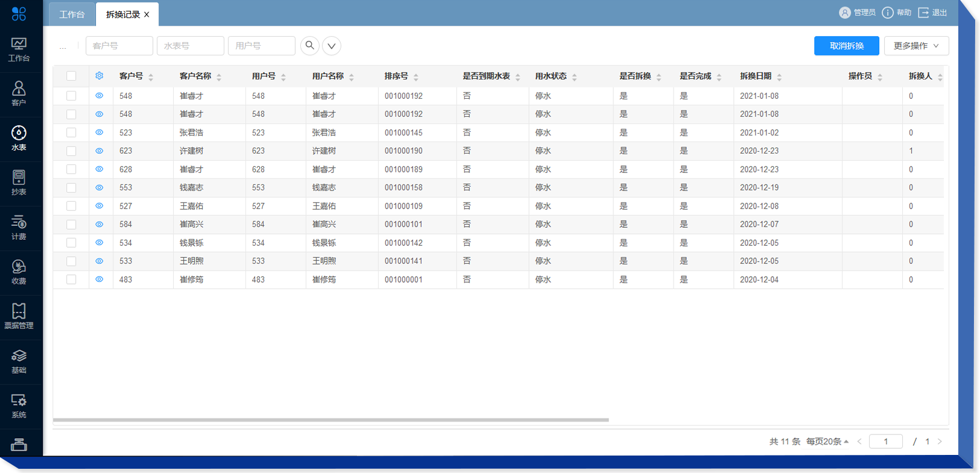The width and height of the screenshot is (980, 473).
Task: Check the row for customer 527
Action: click(x=71, y=206)
